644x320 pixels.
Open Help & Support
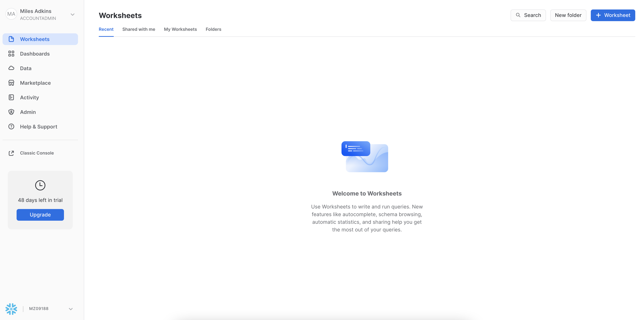pos(40,126)
